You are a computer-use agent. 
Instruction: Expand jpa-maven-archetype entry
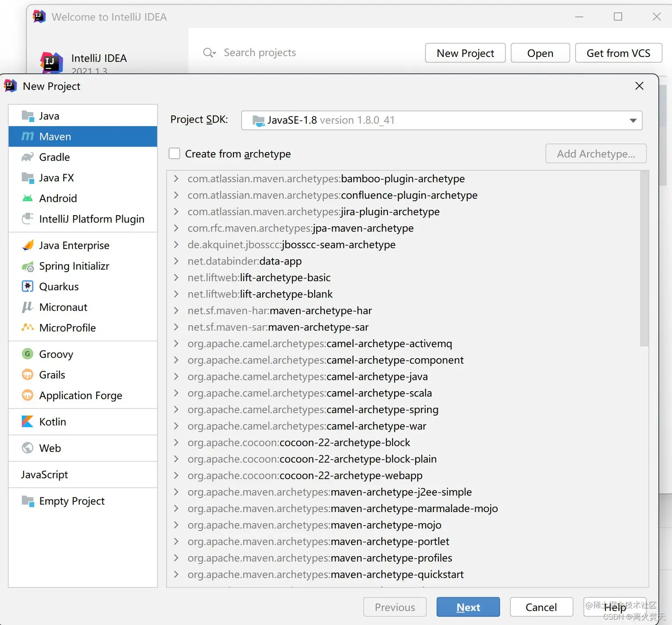[176, 228]
